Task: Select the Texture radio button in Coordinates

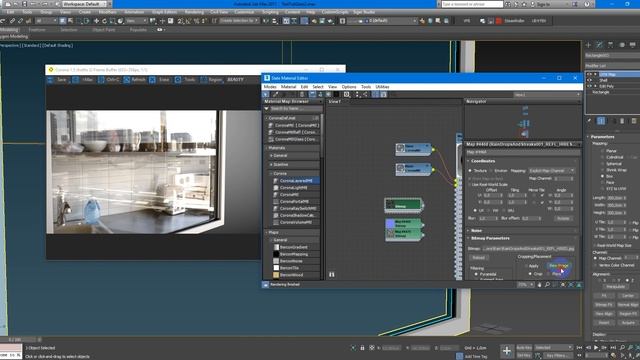Action: [470, 171]
